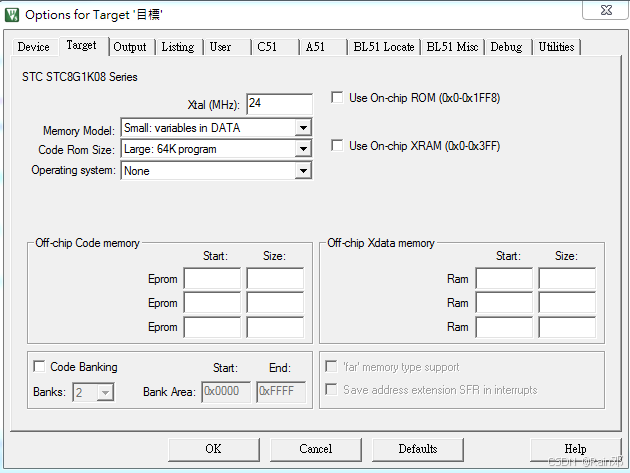Click third Eprom Size field
Image resolution: width=630 pixels, height=473 pixels.
[x=275, y=327]
